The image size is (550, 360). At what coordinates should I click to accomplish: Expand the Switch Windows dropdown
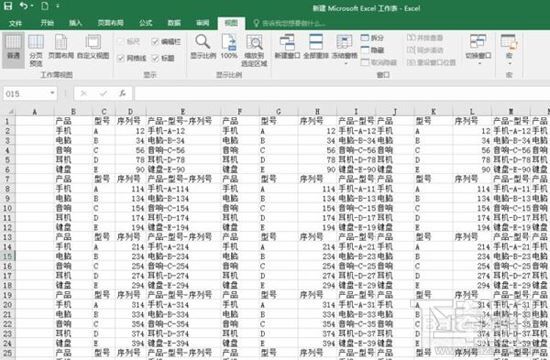pos(479,64)
